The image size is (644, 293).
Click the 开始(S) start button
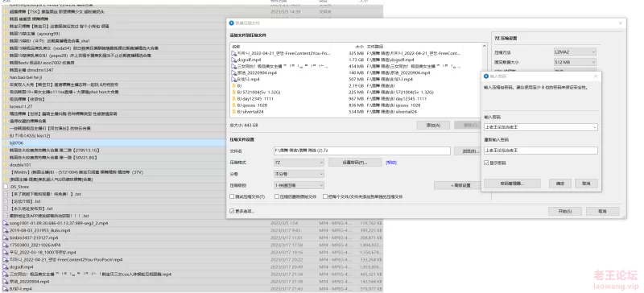(x=565, y=211)
